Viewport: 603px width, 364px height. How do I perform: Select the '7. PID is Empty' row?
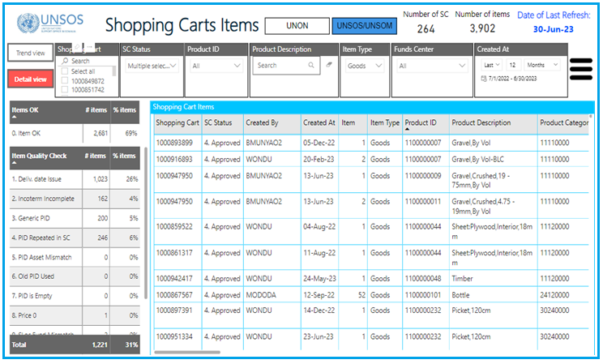(75, 296)
